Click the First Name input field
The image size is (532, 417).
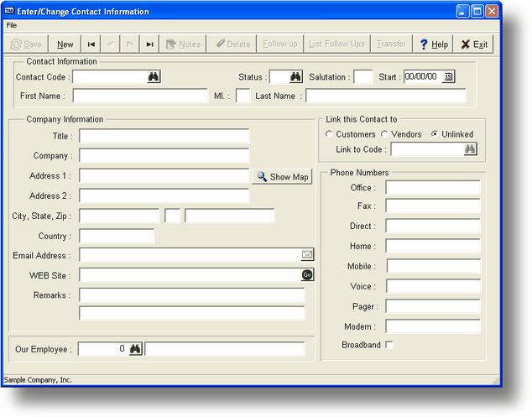tap(140, 96)
